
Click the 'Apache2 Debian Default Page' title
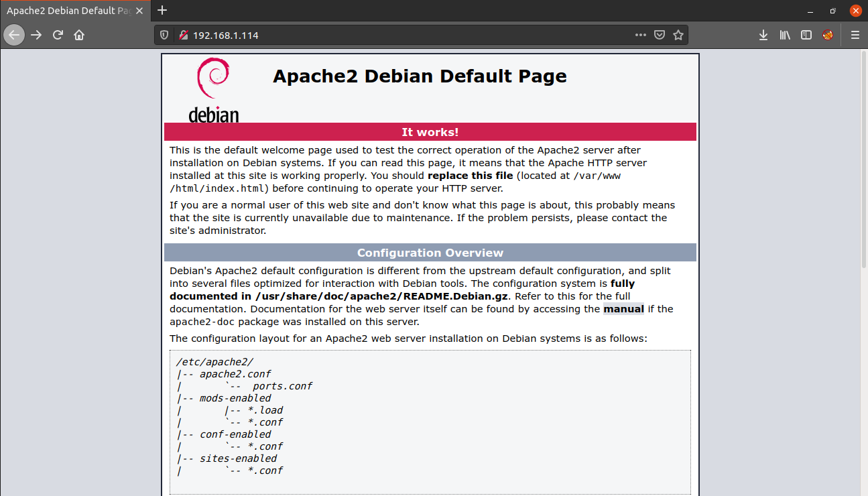click(x=420, y=76)
